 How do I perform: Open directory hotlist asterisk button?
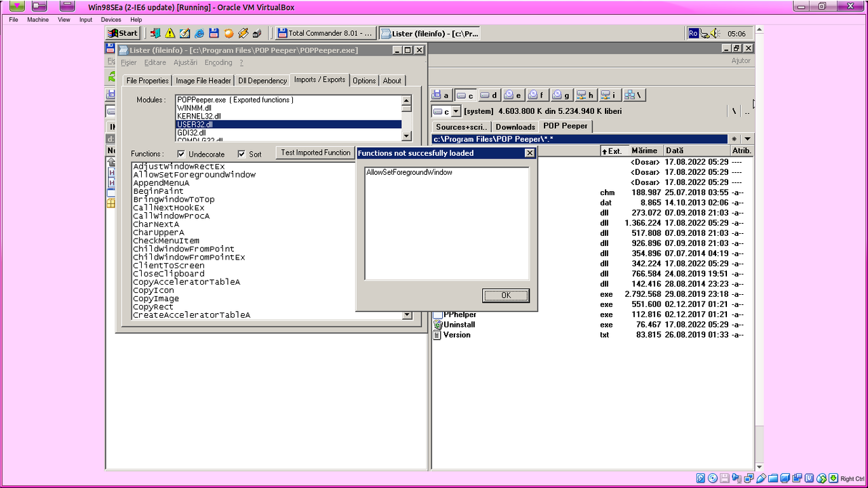point(734,139)
